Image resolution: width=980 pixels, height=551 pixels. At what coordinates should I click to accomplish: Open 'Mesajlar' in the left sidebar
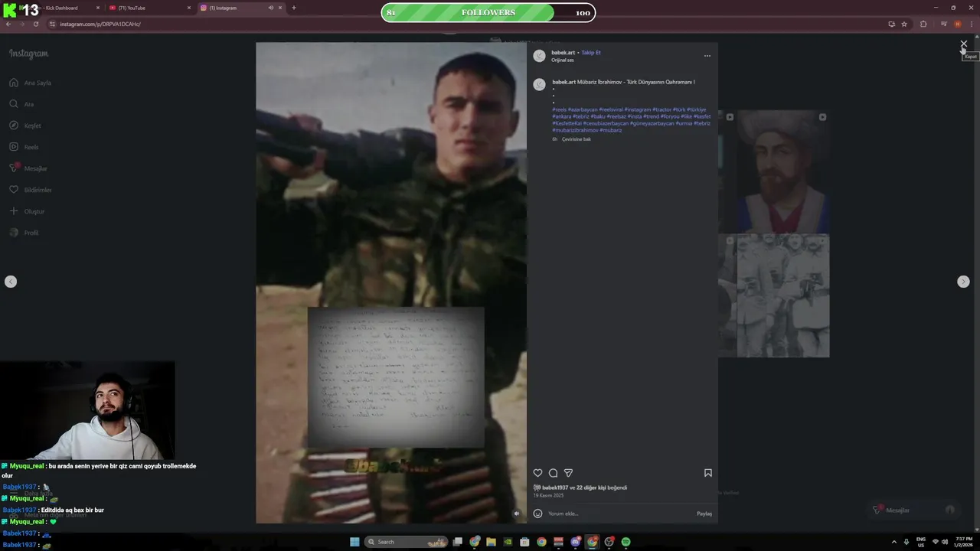pyautogui.click(x=28, y=168)
